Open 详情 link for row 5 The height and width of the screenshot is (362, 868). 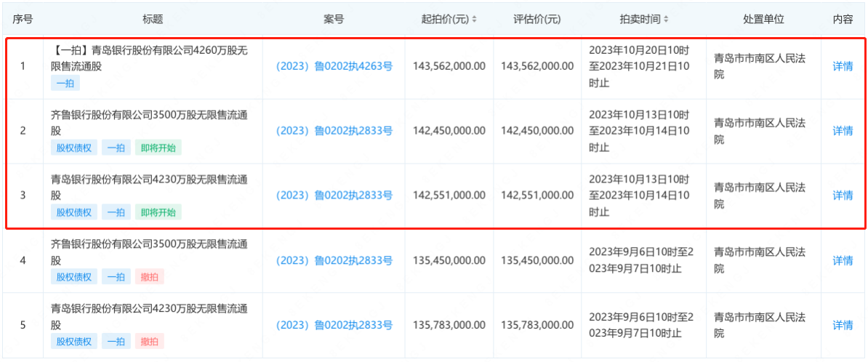(x=843, y=325)
